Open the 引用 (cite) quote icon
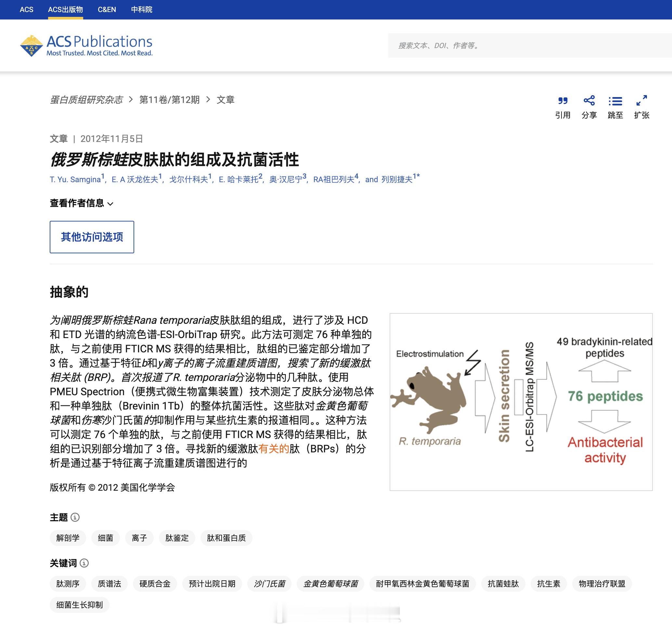Screen dimensions: 672x630 point(562,101)
